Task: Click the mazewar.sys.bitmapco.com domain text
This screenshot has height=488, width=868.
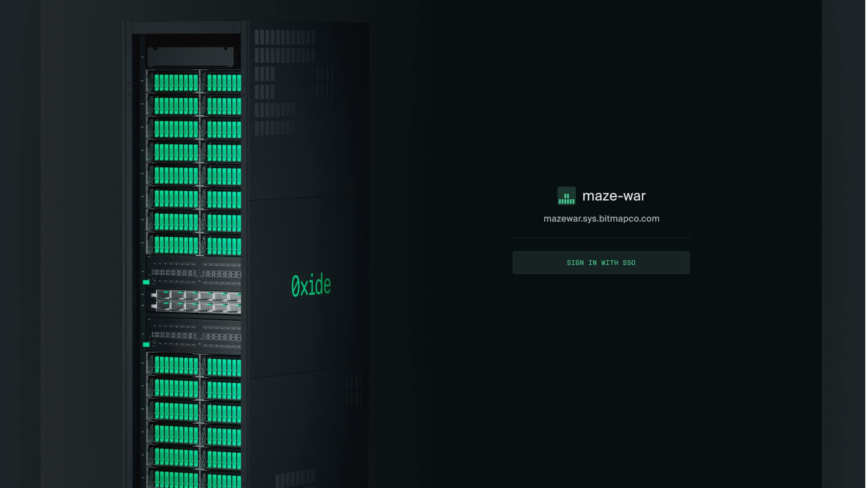Action: pyautogui.click(x=601, y=219)
